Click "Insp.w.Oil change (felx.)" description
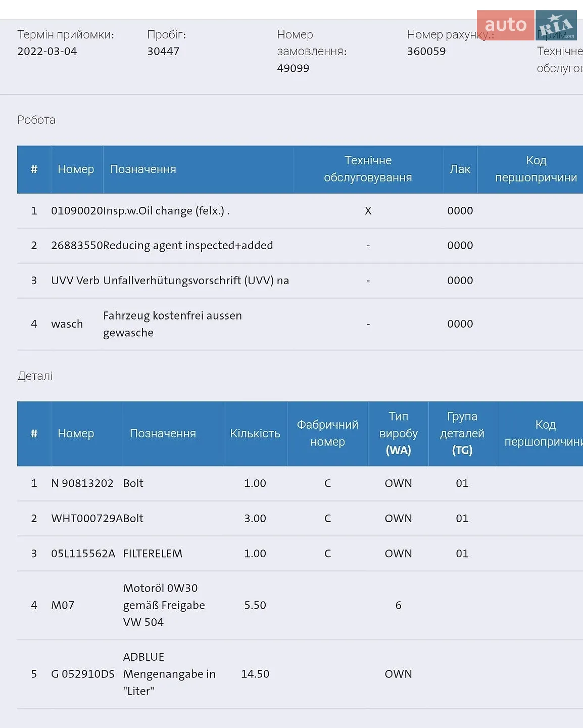The width and height of the screenshot is (583, 728). [166, 211]
